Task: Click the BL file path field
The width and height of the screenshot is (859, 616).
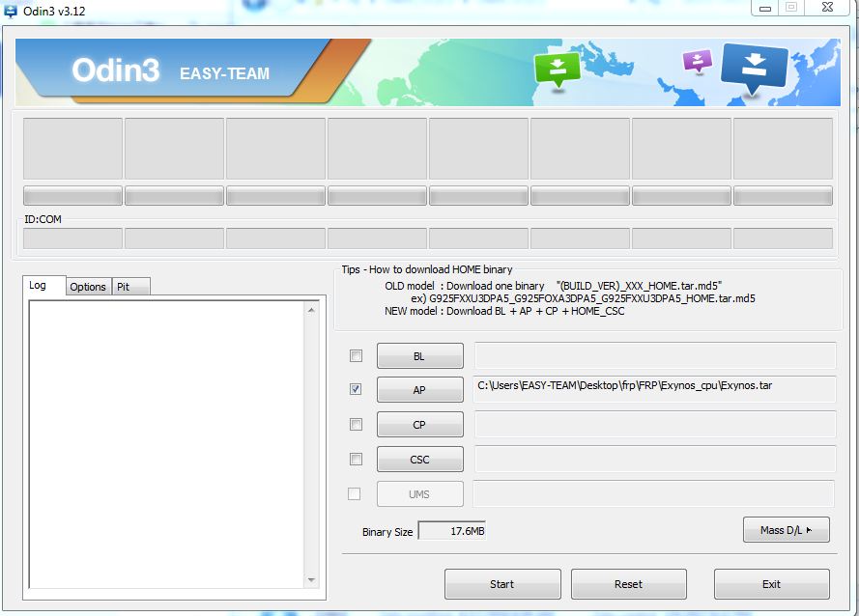Action: [x=655, y=355]
